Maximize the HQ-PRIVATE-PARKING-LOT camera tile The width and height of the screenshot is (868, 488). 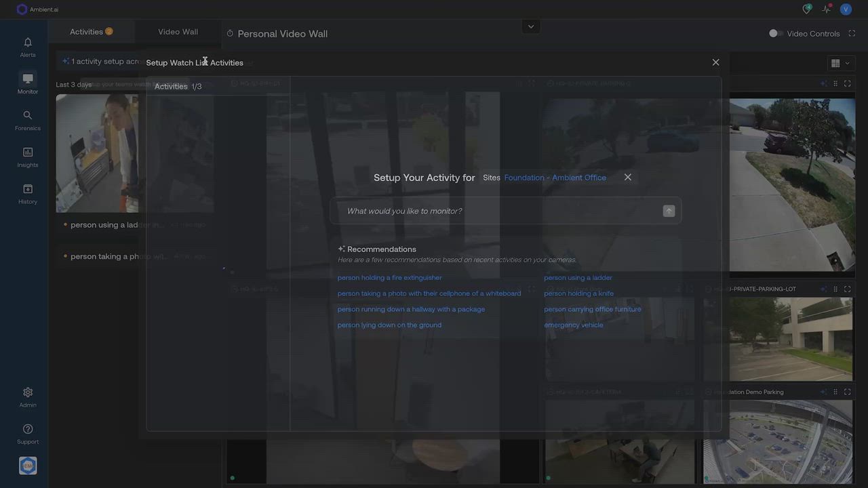pos(848,289)
